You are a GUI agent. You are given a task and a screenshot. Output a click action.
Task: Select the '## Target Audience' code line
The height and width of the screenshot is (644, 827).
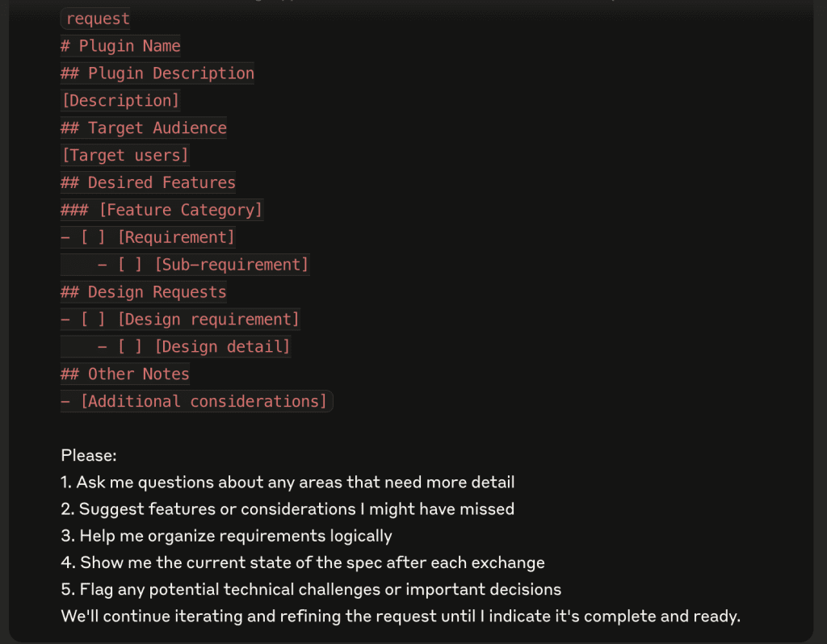tap(144, 128)
